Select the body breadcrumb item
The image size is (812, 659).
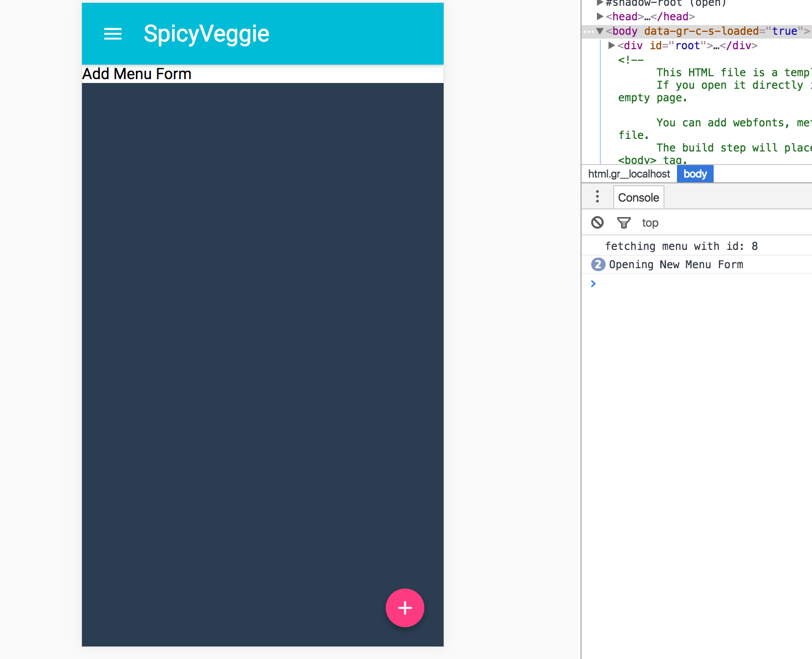695,174
